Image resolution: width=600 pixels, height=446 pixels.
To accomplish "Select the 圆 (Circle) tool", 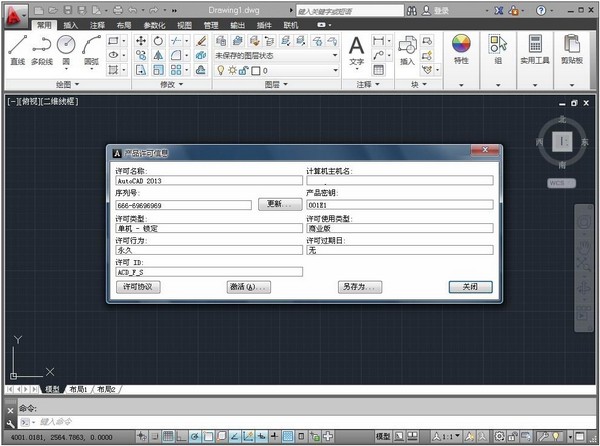I will pos(66,46).
